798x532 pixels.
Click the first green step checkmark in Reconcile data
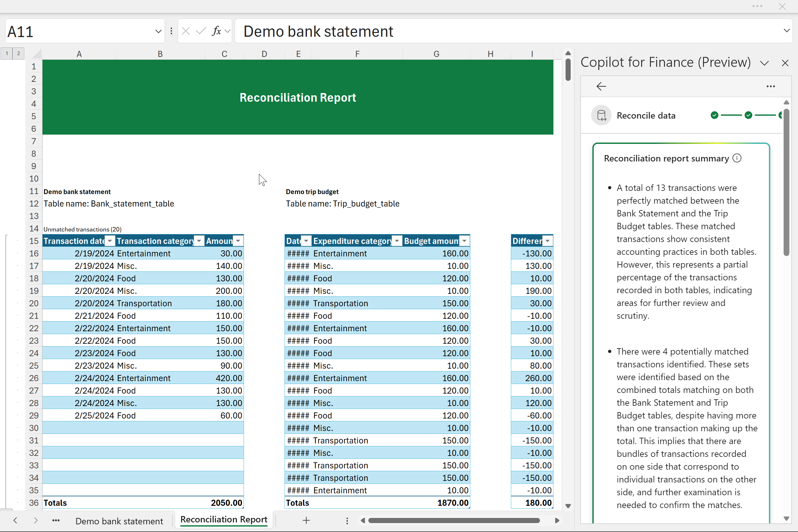tap(715, 115)
